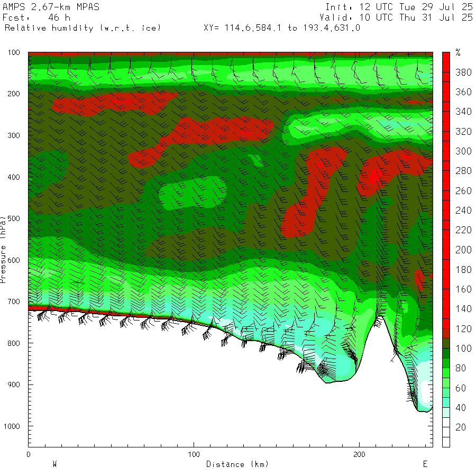Viewport: 476px width, 476px height.
Task: Click the 80 colorbar label
Action: click(x=461, y=368)
